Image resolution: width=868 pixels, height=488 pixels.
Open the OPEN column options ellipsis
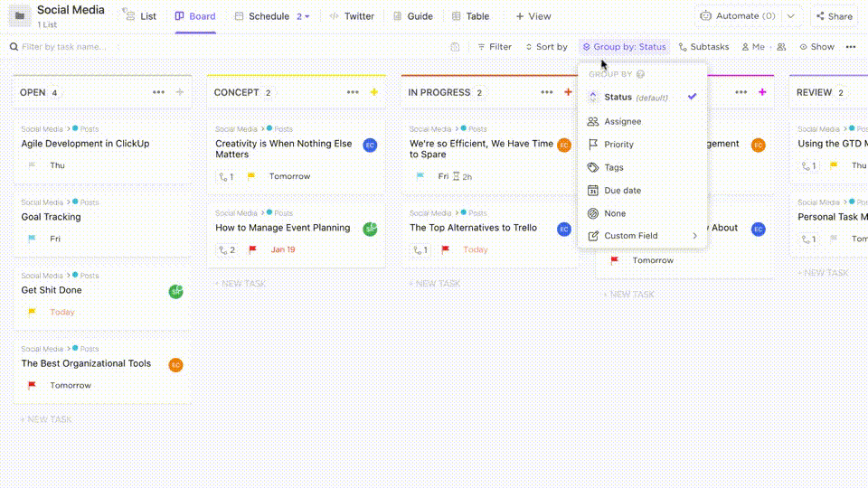pos(158,92)
